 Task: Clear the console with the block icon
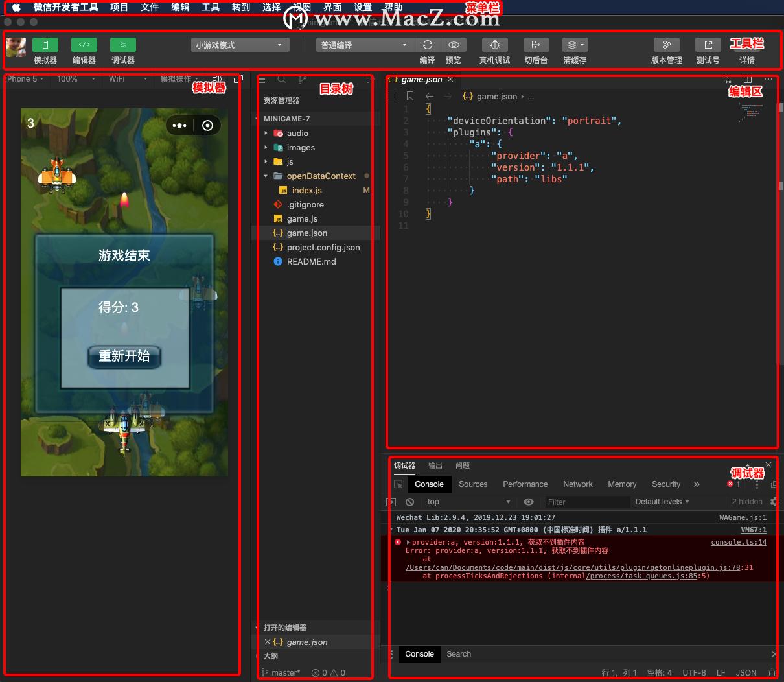coord(409,502)
